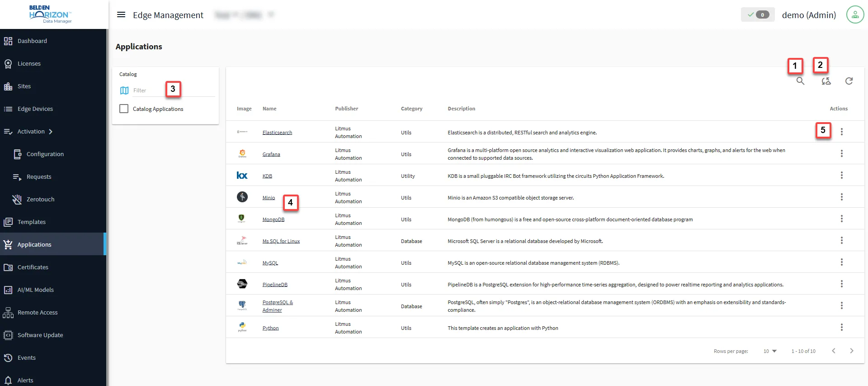The image size is (868, 386).
Task: Open Zerotouch in the sidebar
Action: tap(53, 199)
